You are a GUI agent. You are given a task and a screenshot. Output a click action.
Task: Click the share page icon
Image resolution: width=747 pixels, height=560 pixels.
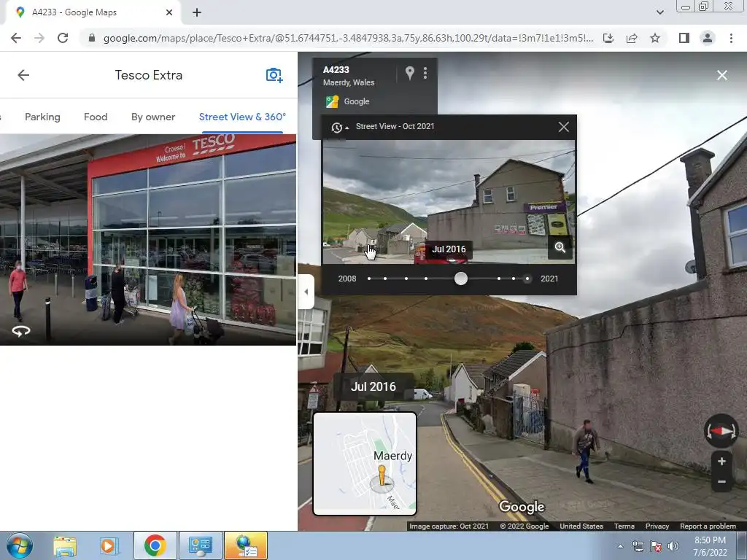(632, 38)
